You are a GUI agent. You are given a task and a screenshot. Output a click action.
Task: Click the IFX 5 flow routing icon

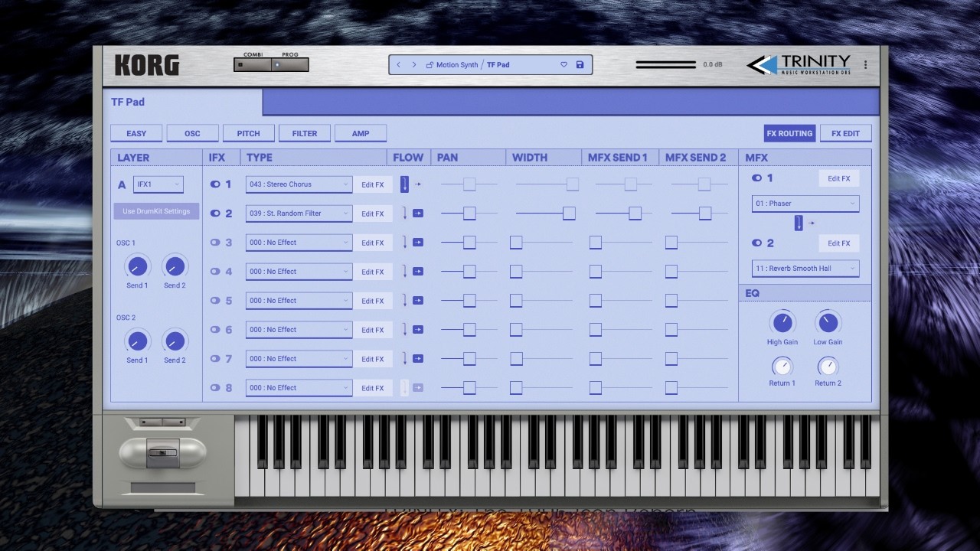click(x=418, y=301)
